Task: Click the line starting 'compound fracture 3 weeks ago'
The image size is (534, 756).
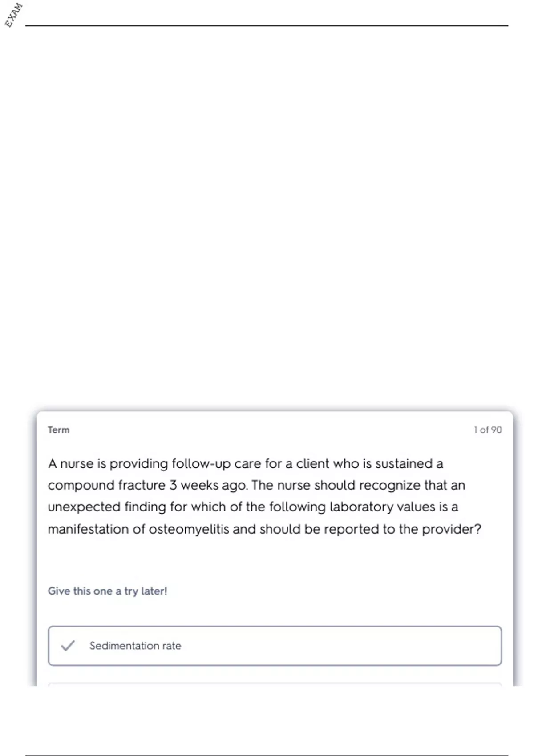Action: (x=256, y=485)
